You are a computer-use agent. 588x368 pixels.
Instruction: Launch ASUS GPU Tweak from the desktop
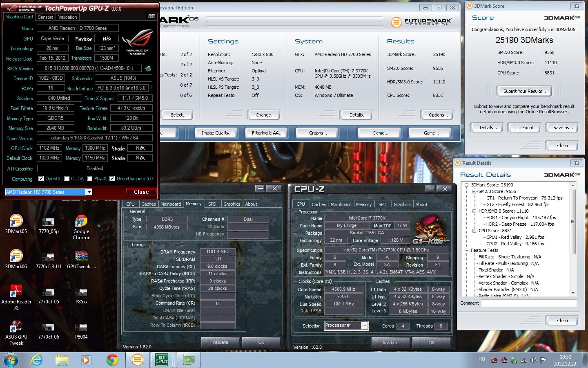click(x=16, y=332)
